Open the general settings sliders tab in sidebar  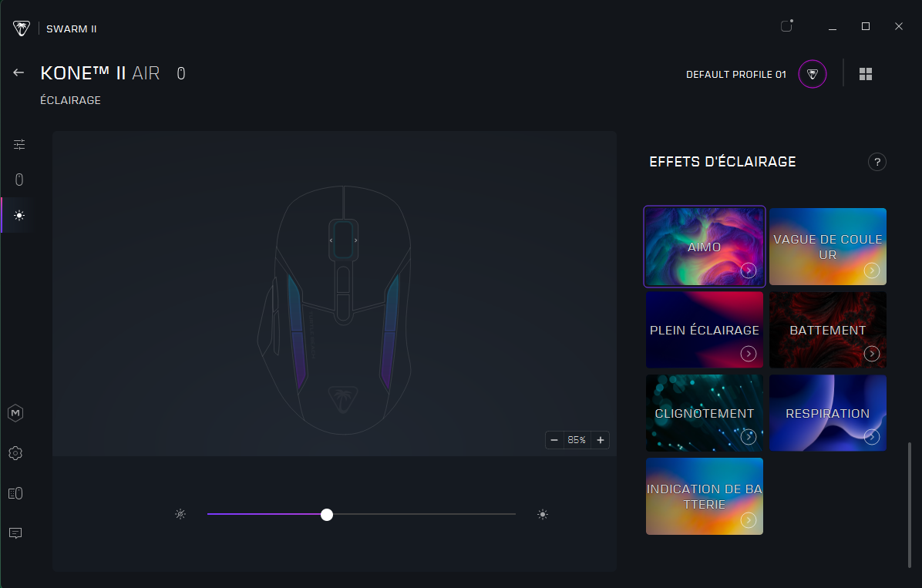[19, 144]
